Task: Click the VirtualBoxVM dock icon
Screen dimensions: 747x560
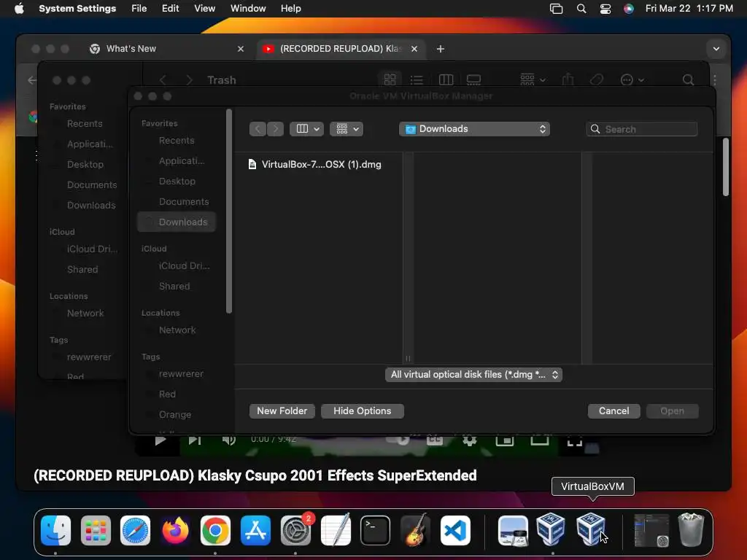Action: point(591,529)
